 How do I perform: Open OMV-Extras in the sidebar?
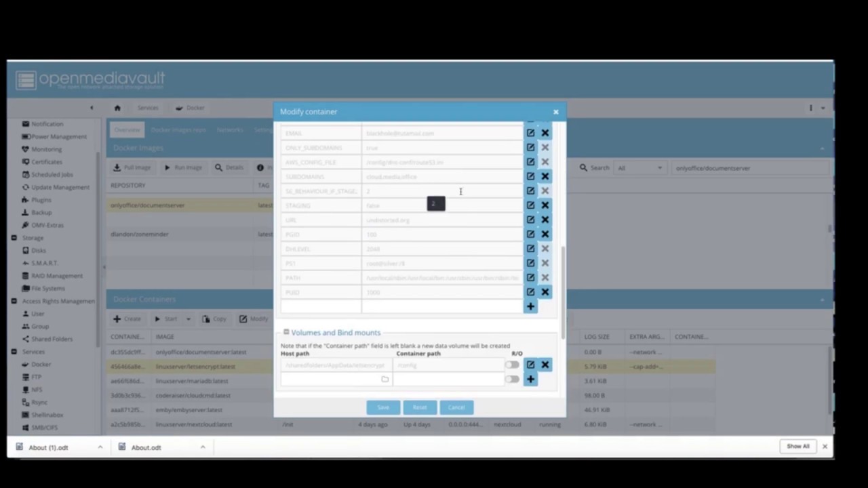point(47,225)
